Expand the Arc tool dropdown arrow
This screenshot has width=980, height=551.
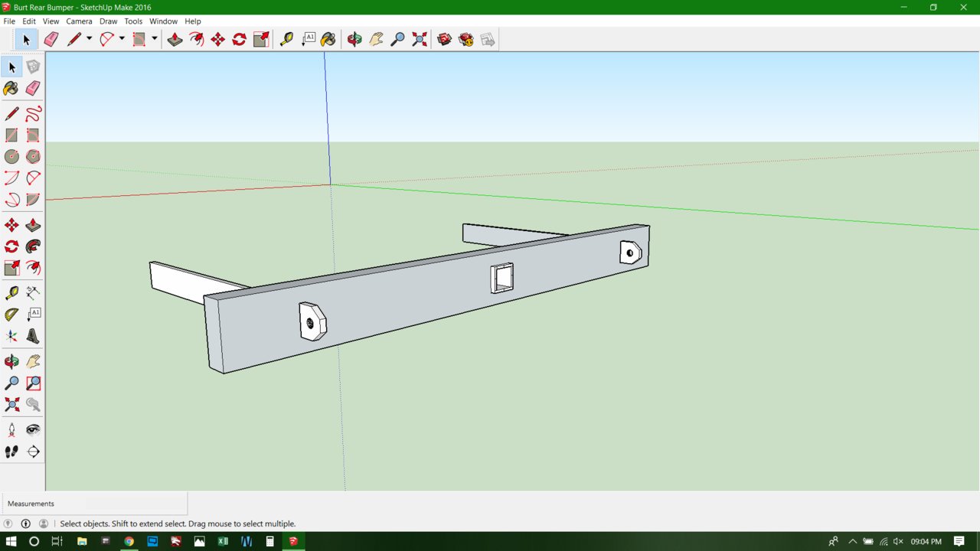[122, 39]
